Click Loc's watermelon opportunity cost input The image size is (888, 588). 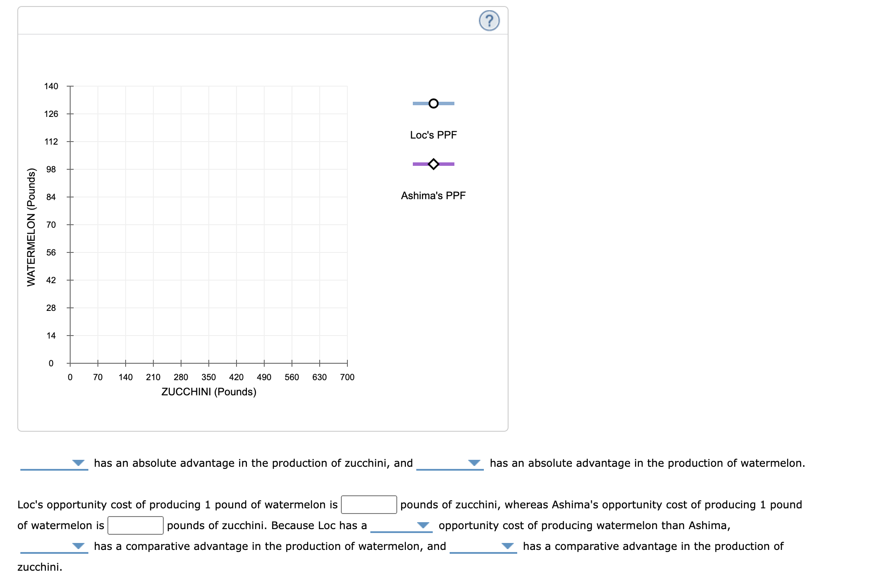pyautogui.click(x=369, y=504)
